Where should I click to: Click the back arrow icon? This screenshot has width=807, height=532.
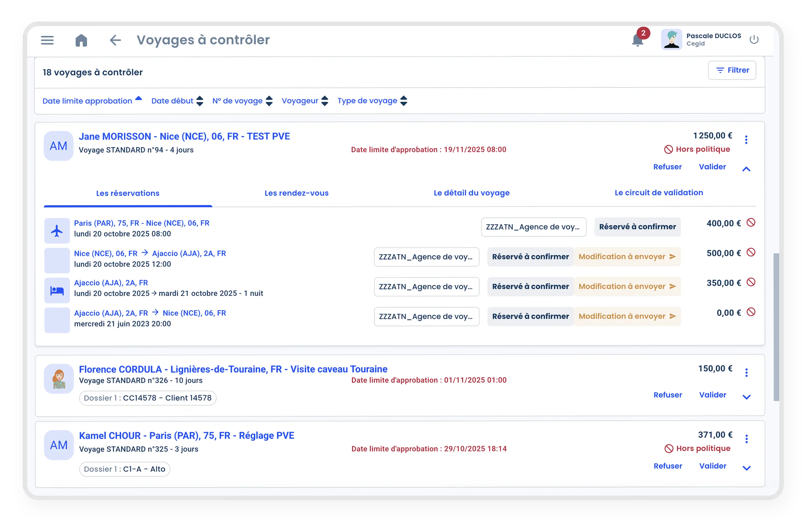coord(115,40)
